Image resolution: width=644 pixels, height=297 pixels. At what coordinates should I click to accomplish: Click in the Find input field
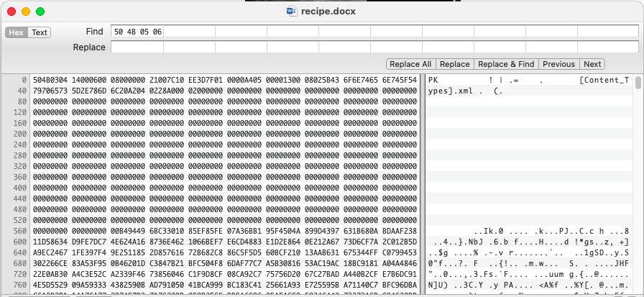tap(370, 32)
